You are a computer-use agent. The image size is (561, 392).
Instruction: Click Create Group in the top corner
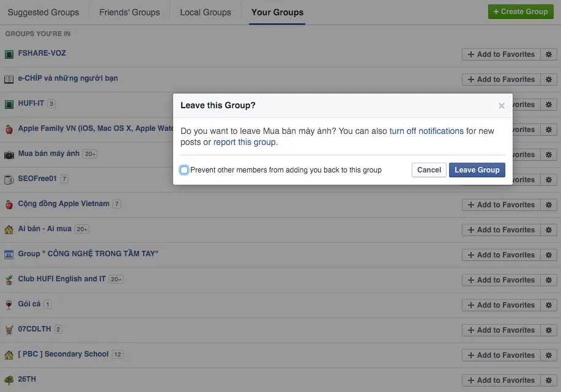click(521, 11)
